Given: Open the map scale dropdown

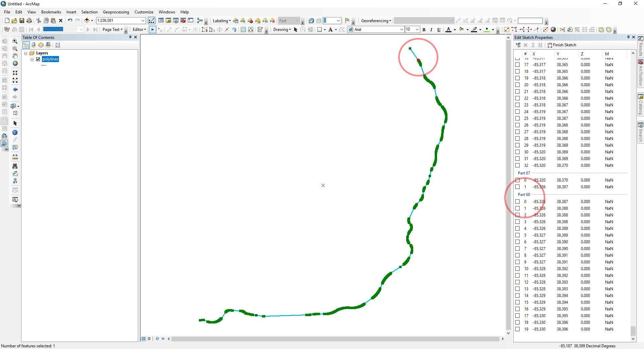Looking at the screenshot, I should click(x=143, y=20).
